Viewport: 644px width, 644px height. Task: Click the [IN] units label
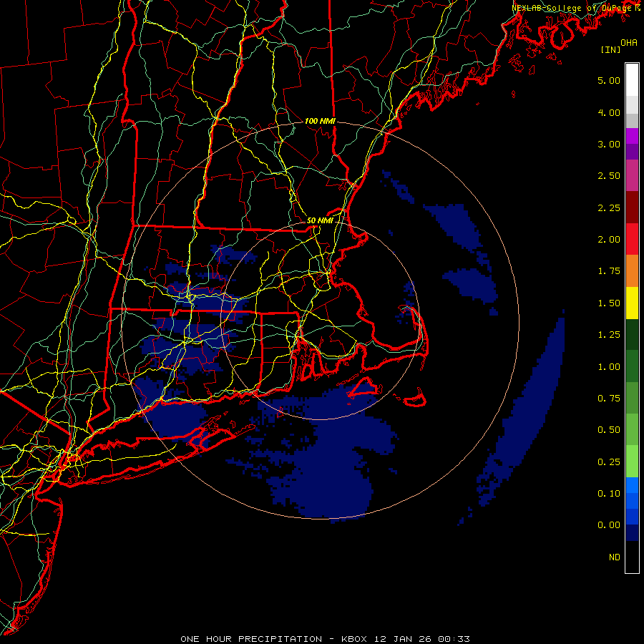point(611,49)
